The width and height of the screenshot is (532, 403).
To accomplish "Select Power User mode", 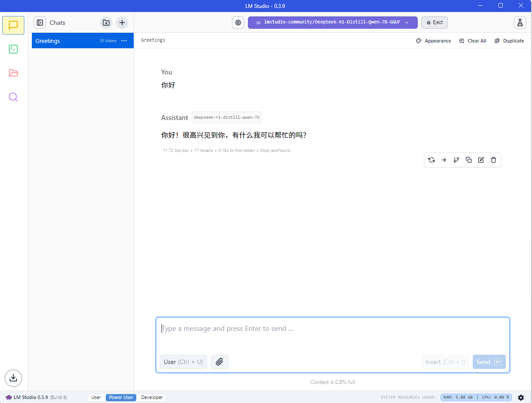I will coord(121,397).
